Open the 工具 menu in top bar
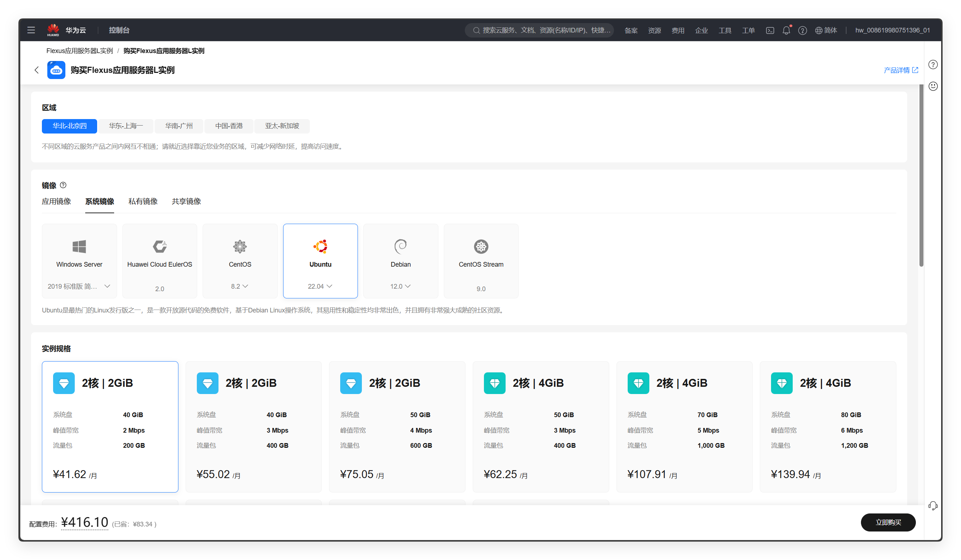The image size is (961, 560). pyautogui.click(x=725, y=30)
